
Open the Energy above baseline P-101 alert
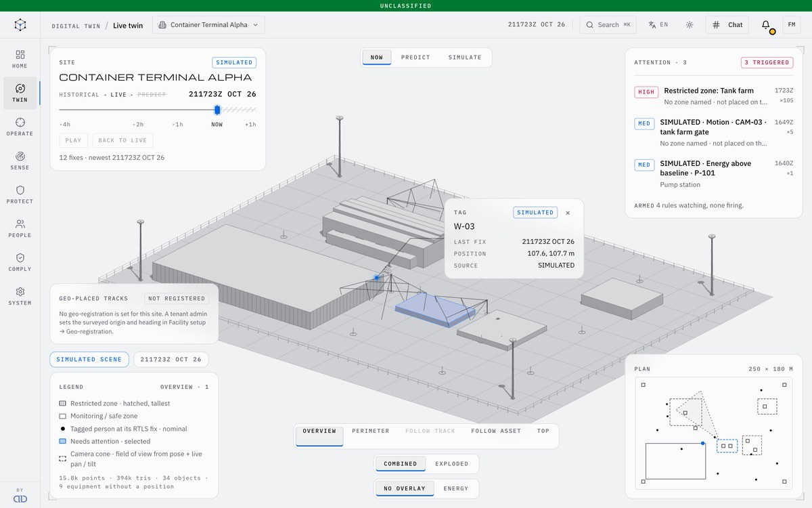tap(714, 173)
